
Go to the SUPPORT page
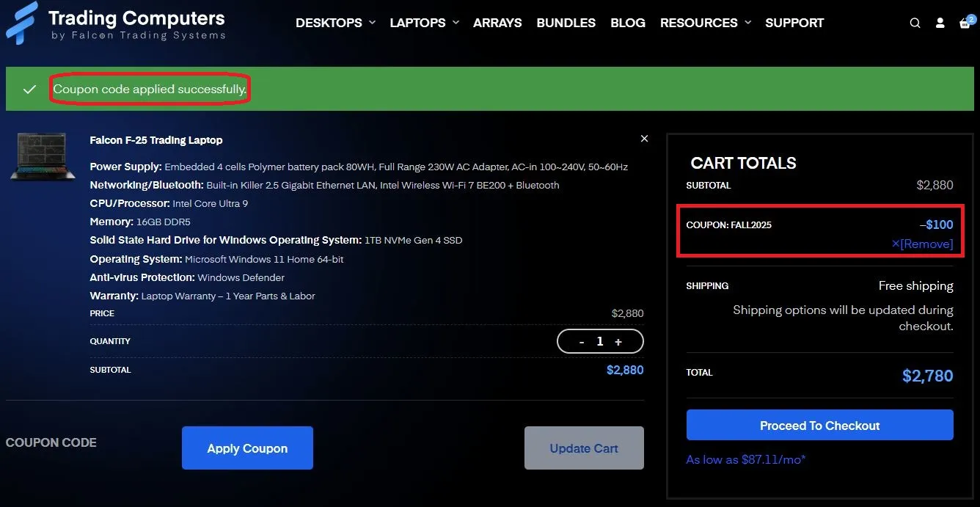point(794,23)
